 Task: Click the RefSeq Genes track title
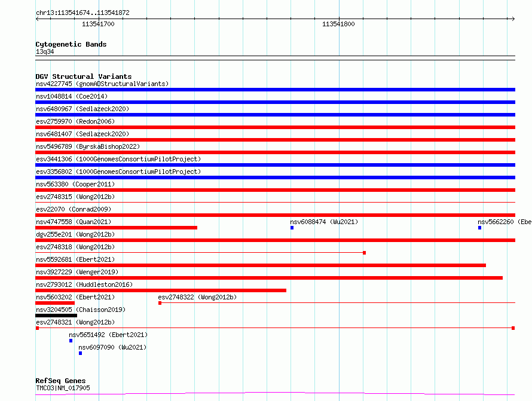61,381
